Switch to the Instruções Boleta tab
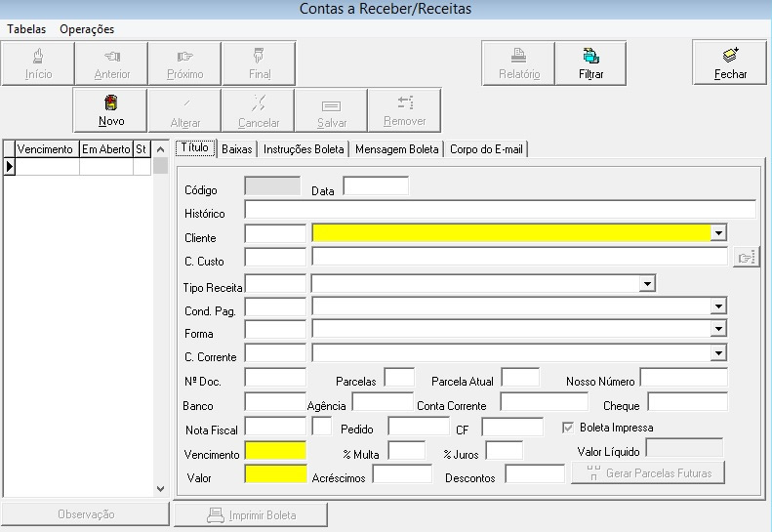Screen dimensions: 772x532 click(x=304, y=149)
